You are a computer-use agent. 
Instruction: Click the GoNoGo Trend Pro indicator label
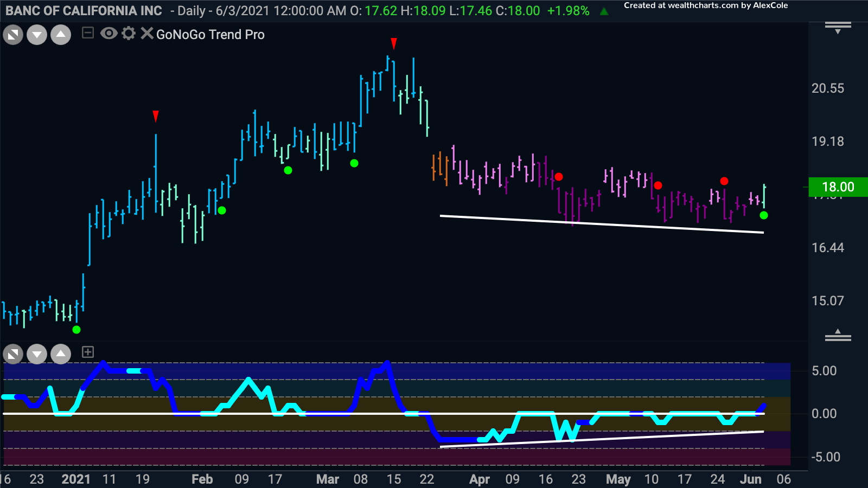click(210, 35)
